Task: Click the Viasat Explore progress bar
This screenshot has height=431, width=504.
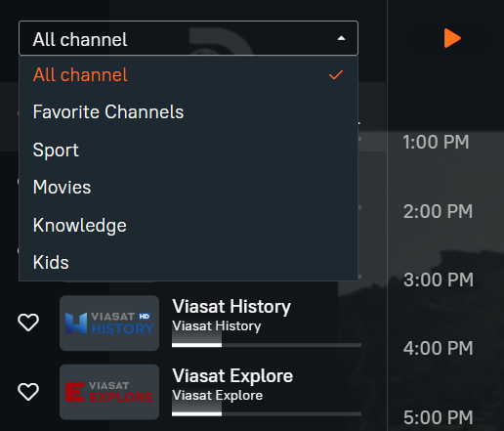Action: click(267, 414)
